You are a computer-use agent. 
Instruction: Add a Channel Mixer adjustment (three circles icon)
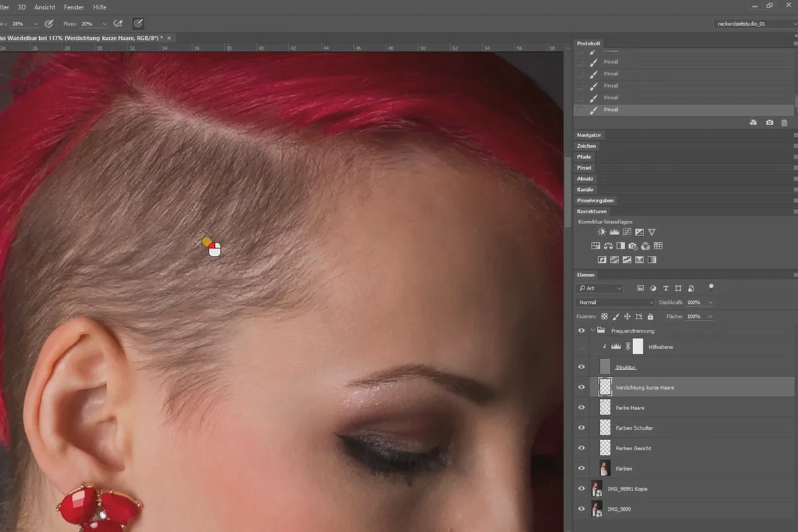coord(645,246)
